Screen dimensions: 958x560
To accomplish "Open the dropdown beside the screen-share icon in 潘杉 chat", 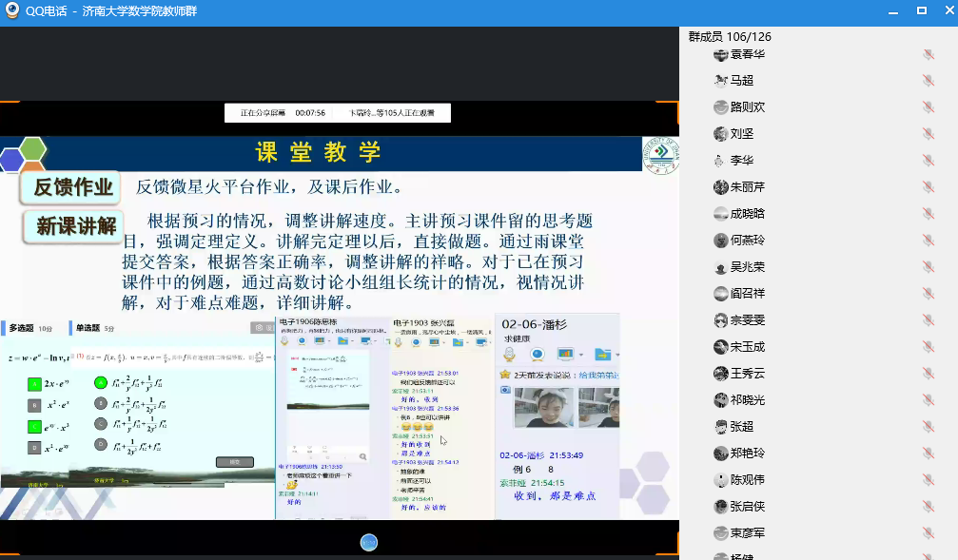I will [x=579, y=356].
